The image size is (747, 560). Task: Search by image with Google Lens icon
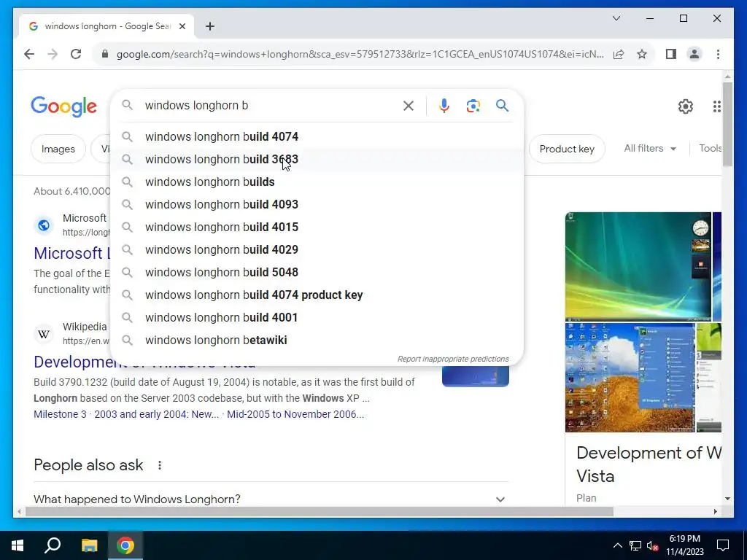point(473,106)
